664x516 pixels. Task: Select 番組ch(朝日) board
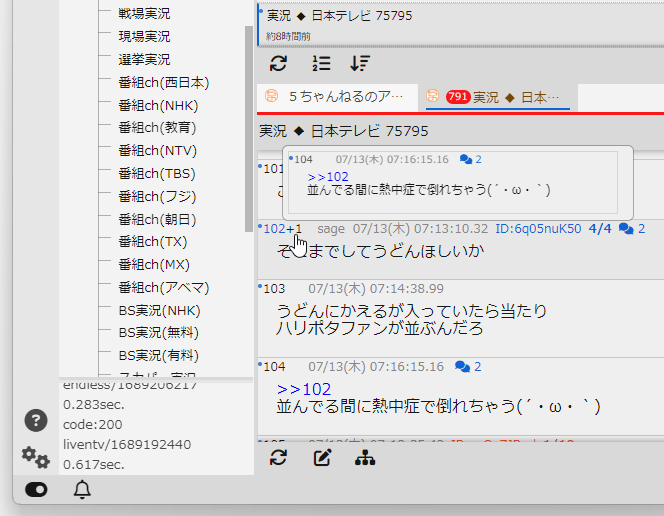click(158, 219)
